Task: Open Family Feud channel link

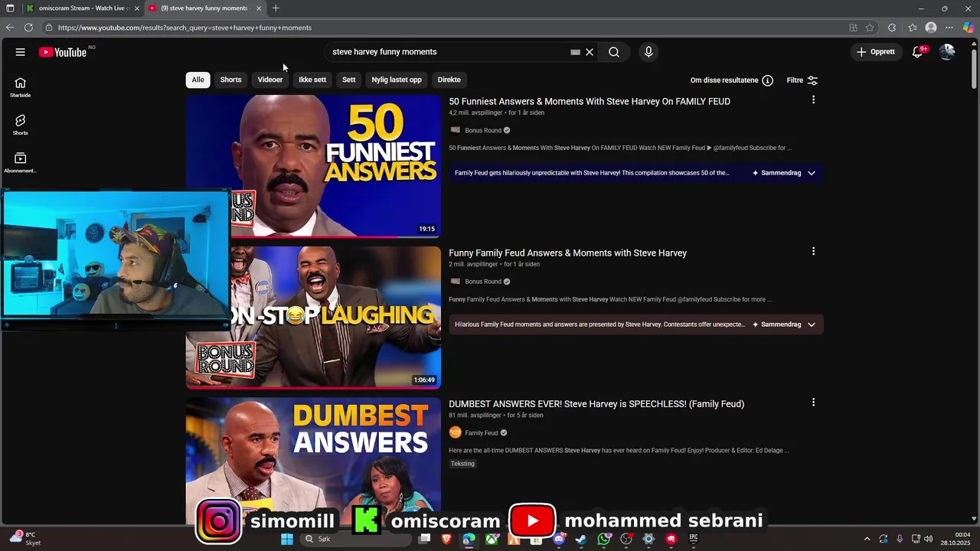Action: click(482, 432)
